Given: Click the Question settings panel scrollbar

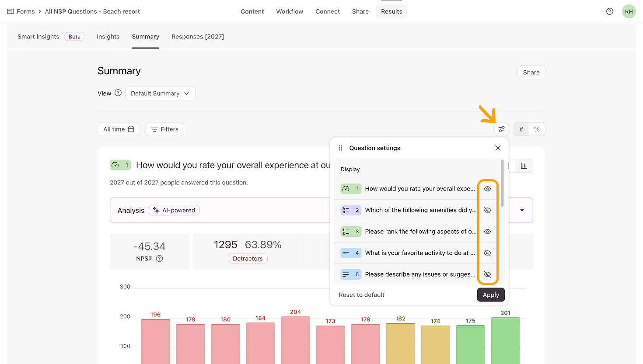Looking at the screenshot, I should (502, 184).
